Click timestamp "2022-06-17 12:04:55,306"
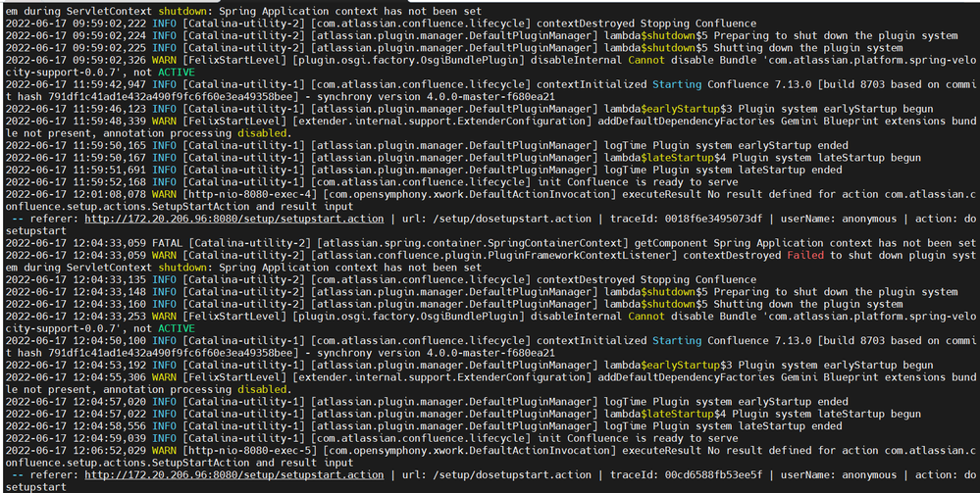Viewport: 980px width, 493px height. click(76, 376)
